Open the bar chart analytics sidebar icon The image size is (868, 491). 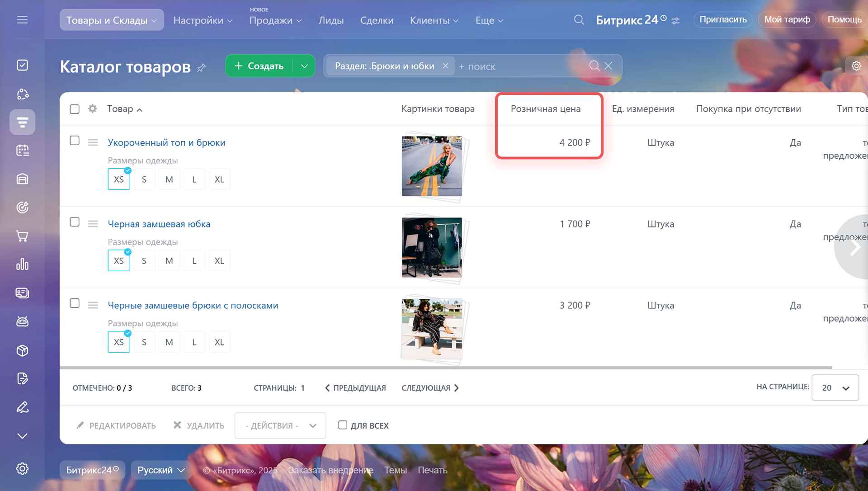(x=22, y=264)
